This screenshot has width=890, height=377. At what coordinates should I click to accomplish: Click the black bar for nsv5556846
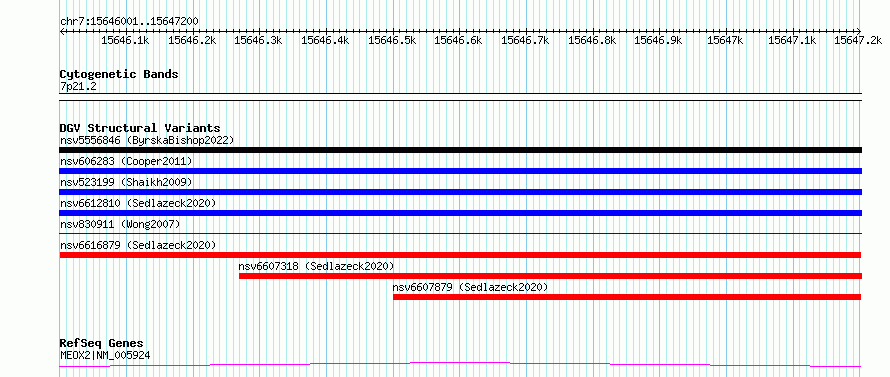click(x=460, y=150)
